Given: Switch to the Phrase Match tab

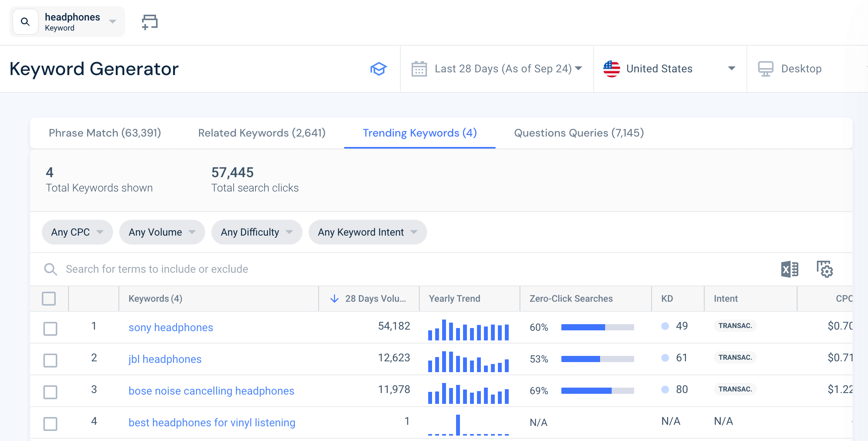Looking at the screenshot, I should point(105,133).
